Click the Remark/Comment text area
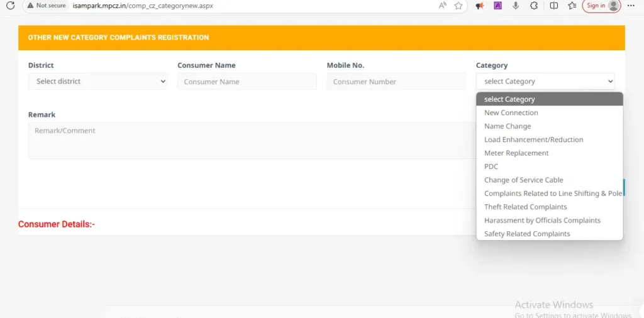 click(x=252, y=140)
